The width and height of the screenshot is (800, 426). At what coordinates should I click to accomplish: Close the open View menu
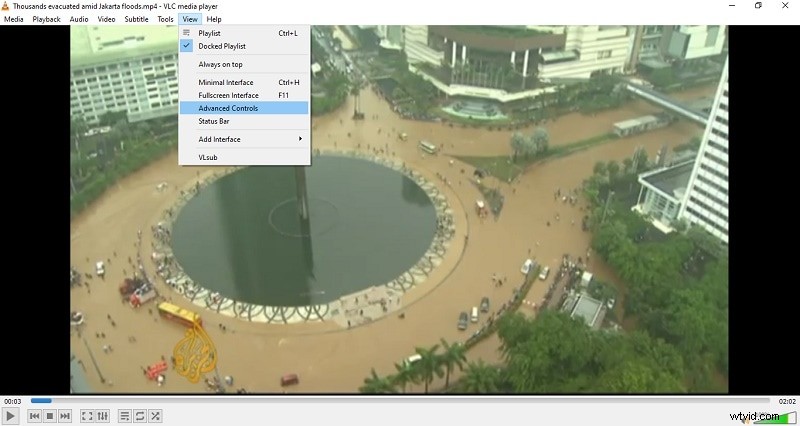190,19
